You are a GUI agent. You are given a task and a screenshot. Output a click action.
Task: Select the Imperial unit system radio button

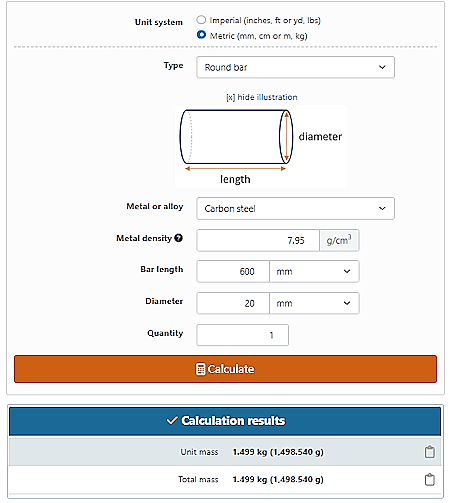(x=201, y=20)
